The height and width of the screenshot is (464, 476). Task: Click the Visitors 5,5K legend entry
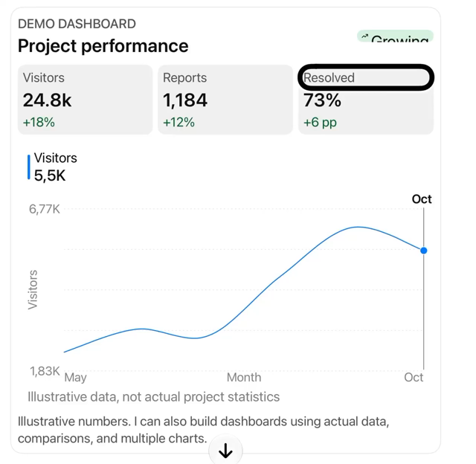pos(52,167)
